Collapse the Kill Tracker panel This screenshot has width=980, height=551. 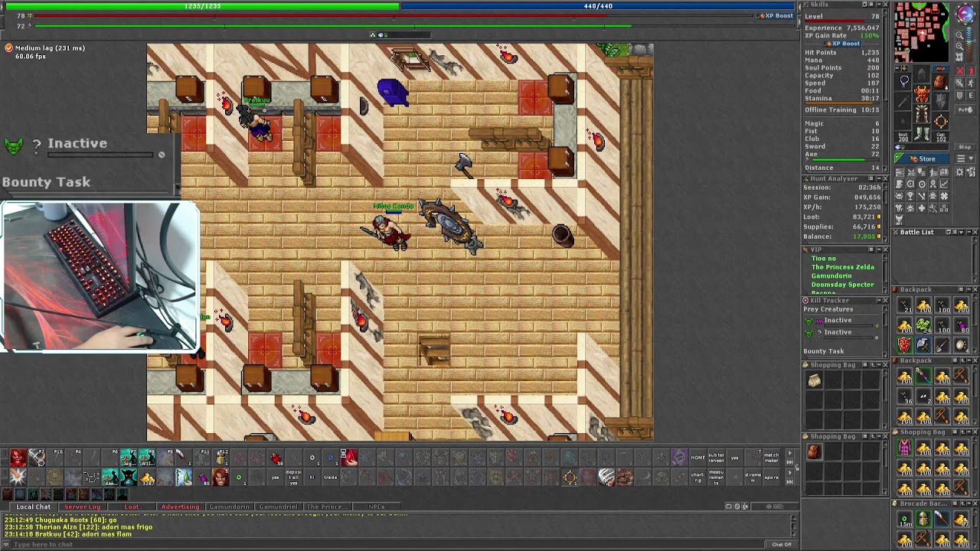point(879,300)
